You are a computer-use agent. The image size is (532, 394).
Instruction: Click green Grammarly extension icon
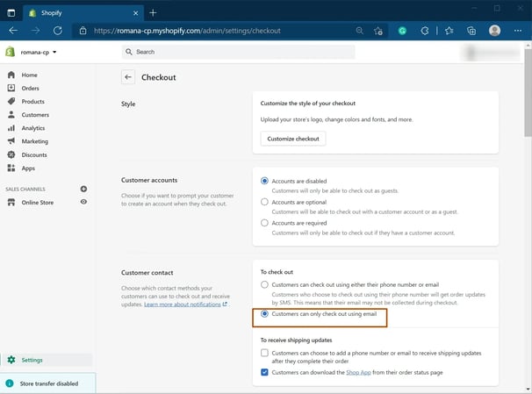[402, 31]
